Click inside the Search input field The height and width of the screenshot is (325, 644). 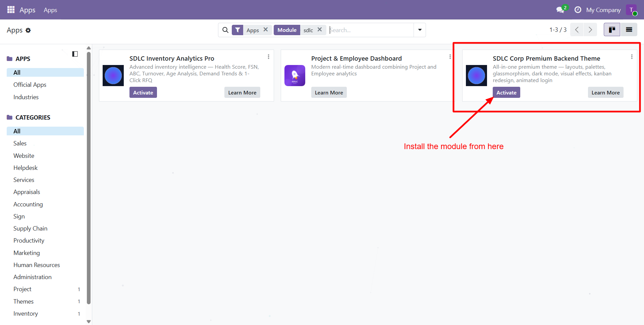369,30
